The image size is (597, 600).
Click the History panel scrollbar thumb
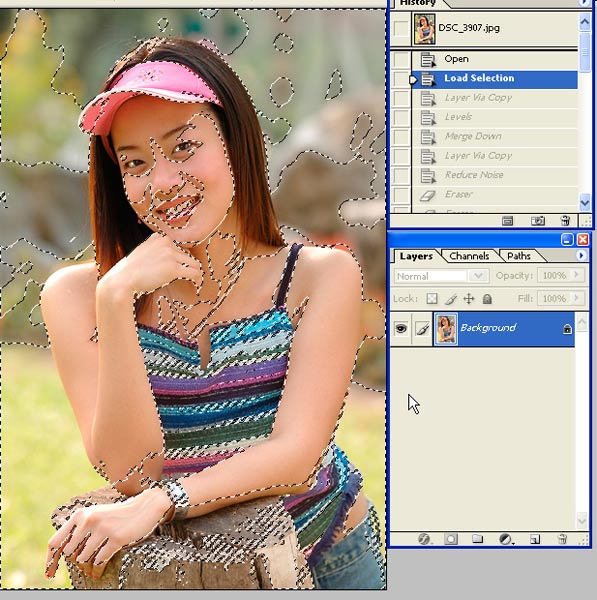(585, 52)
